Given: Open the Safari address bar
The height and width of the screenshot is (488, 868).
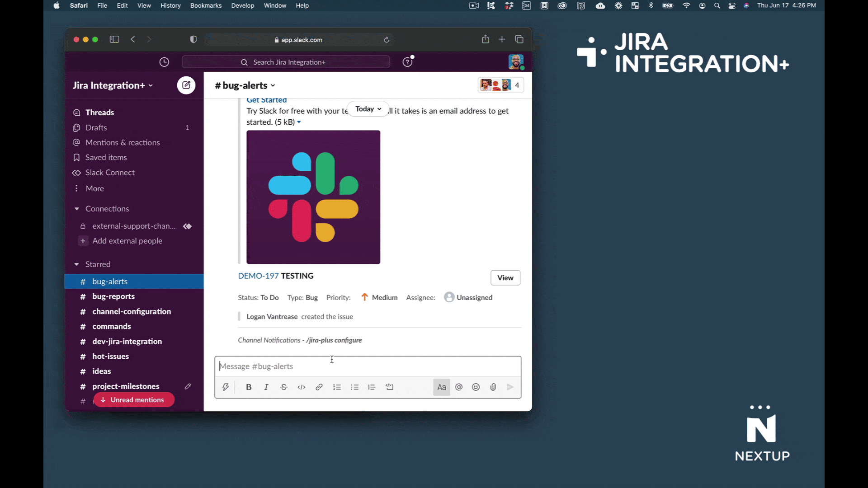Looking at the screenshot, I should [x=298, y=40].
